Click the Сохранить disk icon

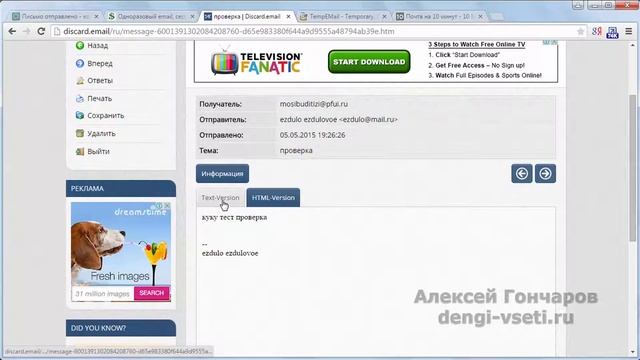point(80,116)
